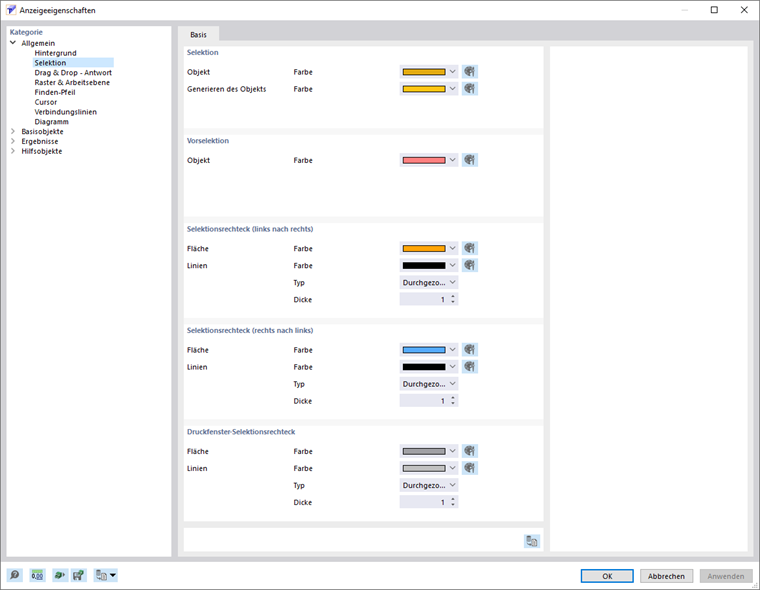Click the search magnifier icon at bottom left
The image size is (760, 590).
click(x=15, y=575)
